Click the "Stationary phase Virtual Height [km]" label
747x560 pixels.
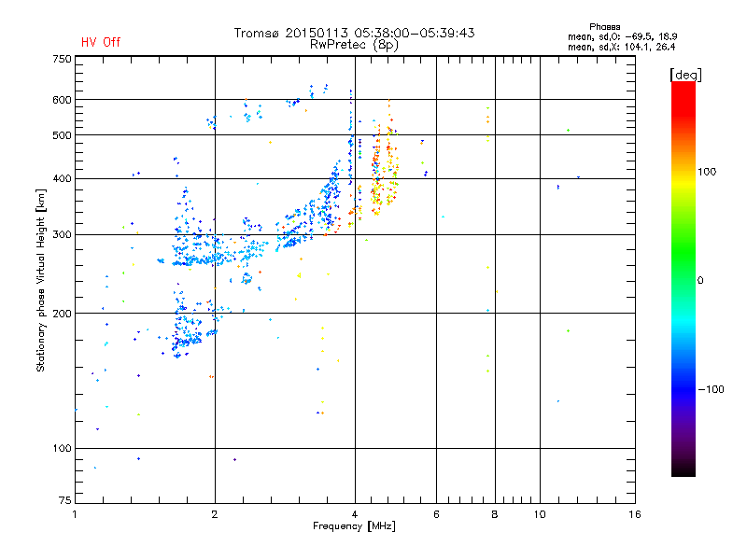click(41, 280)
